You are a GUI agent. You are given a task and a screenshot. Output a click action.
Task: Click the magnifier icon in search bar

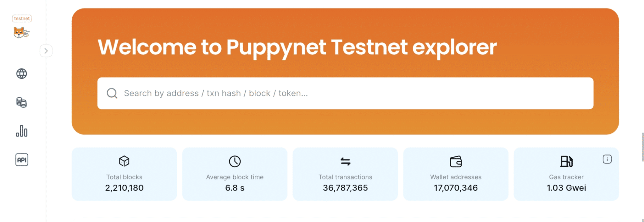point(112,93)
